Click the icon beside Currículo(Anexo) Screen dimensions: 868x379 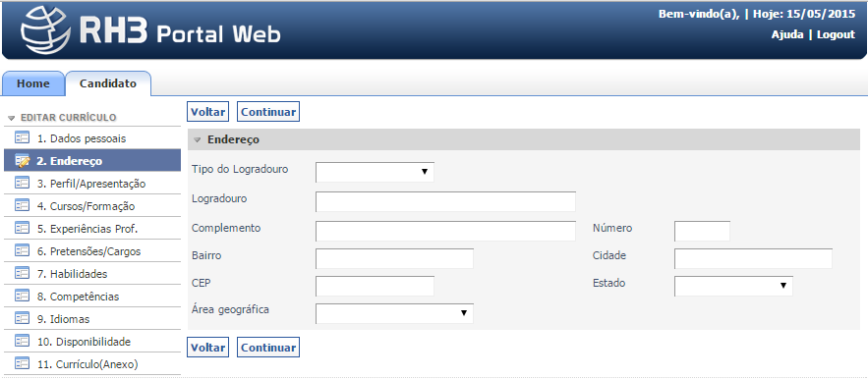click(x=23, y=364)
